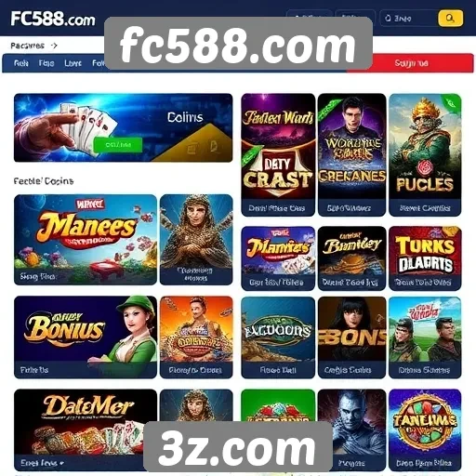Open the 'EBONS' tile with dark-haired woman
The image size is (476, 476).
point(351,337)
